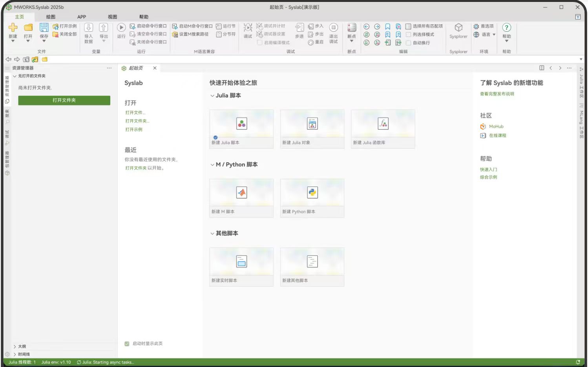
Task: Open the 资源管理器 more actions menu
Action: (x=109, y=68)
